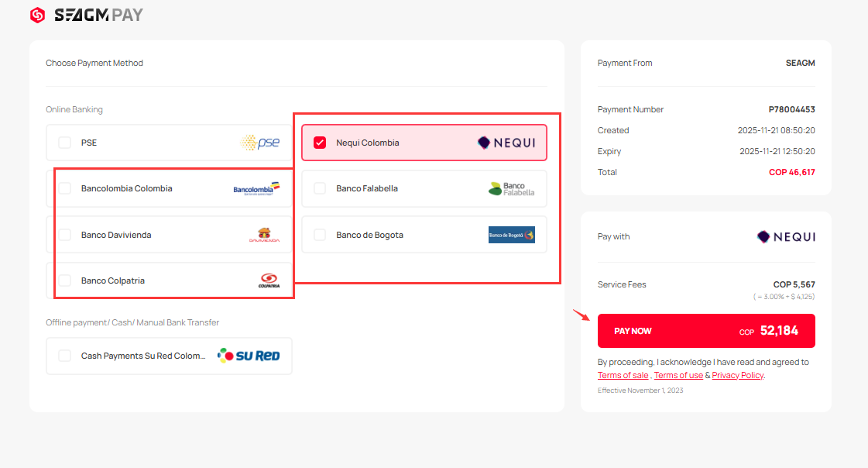
Task: Click the Colpatria logo icon
Action: [268, 280]
